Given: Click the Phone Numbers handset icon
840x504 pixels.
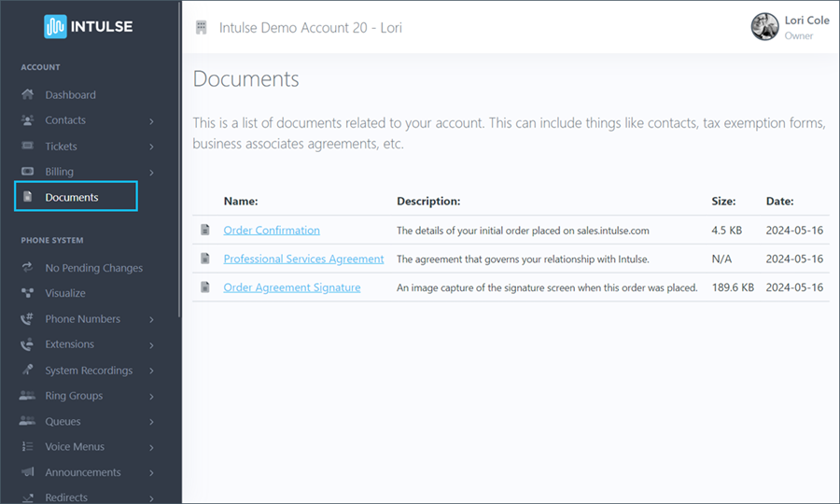Looking at the screenshot, I should [27, 318].
